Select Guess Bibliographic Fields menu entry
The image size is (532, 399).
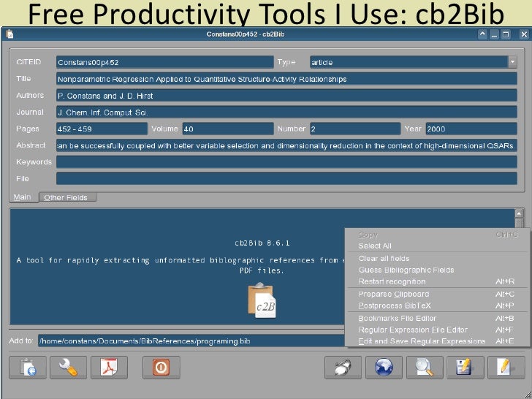tap(406, 270)
